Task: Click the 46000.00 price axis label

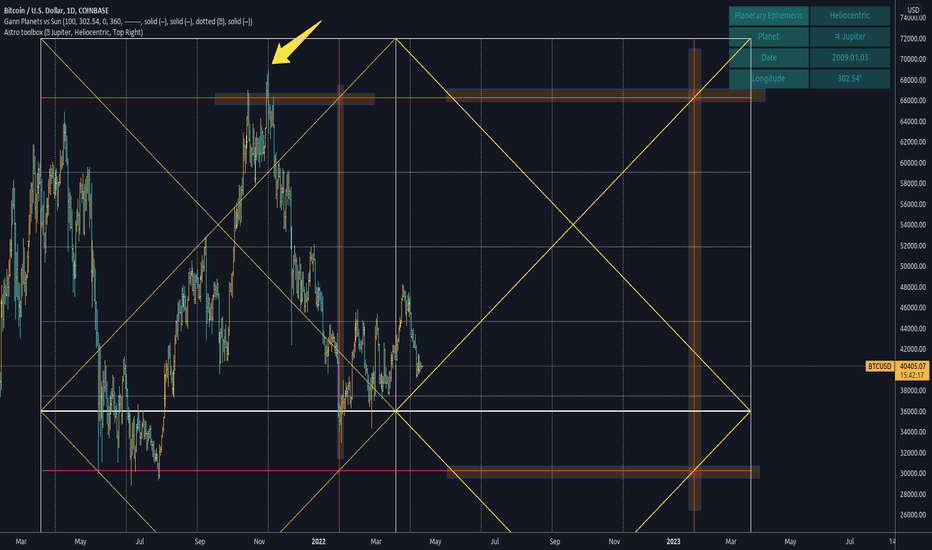Action: pyautogui.click(x=913, y=308)
